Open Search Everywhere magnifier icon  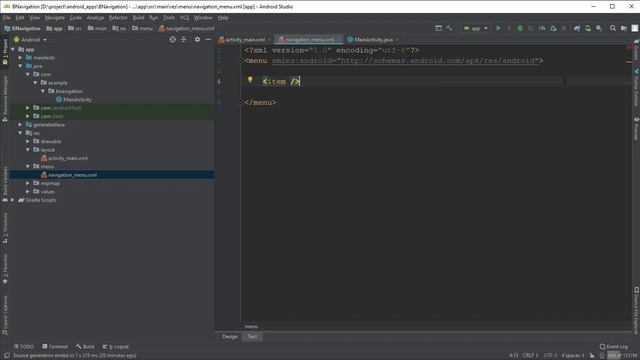point(613,28)
